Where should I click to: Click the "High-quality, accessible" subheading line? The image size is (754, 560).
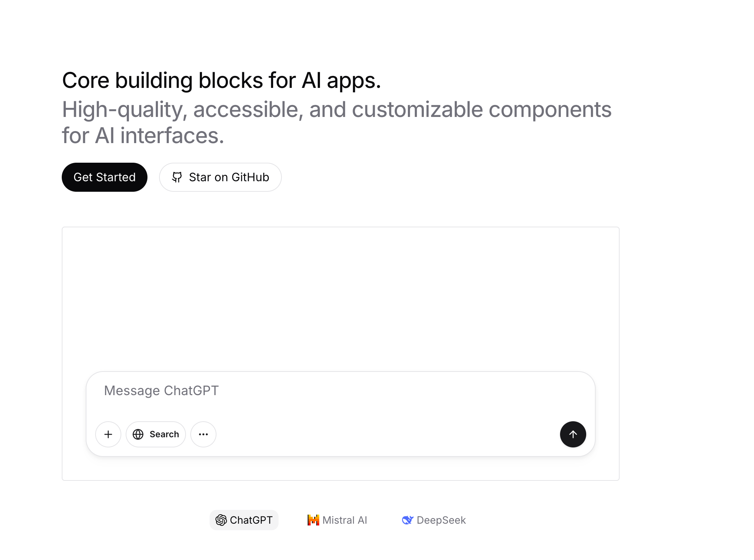pos(336,109)
